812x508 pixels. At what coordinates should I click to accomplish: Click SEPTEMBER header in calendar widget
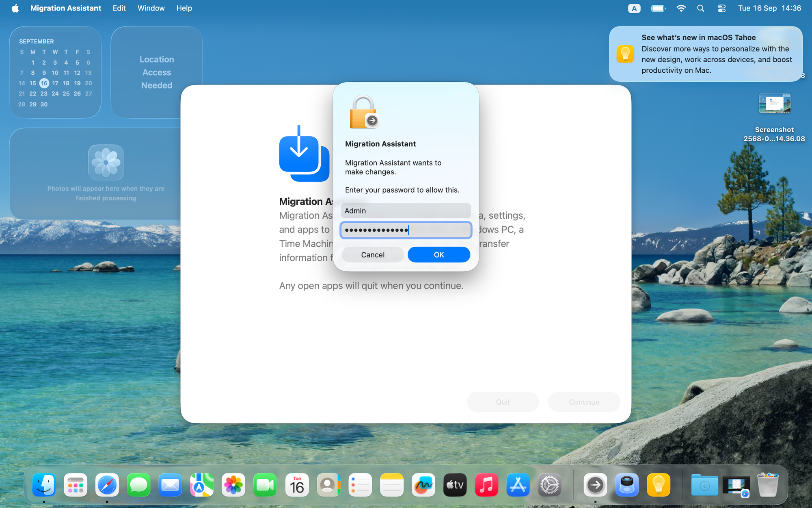37,41
